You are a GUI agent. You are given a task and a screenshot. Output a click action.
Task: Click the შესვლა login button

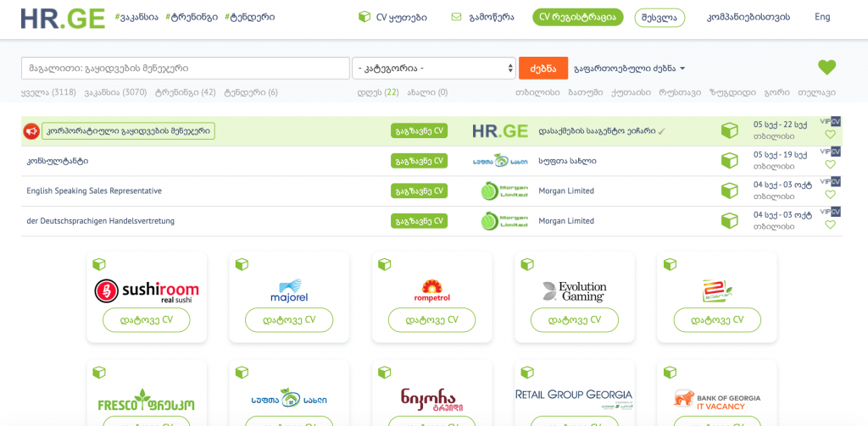pos(659,17)
